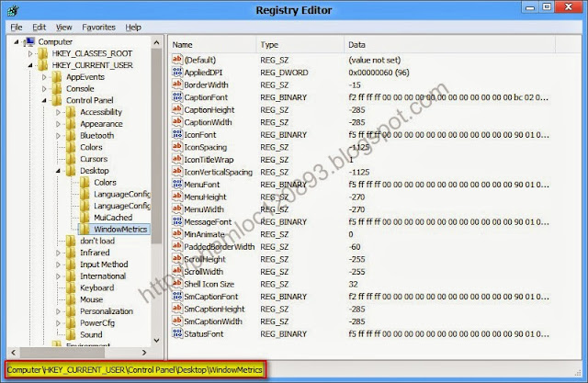The image size is (588, 383).
Task: Click the Shell Icon Size value icon
Action: pyautogui.click(x=177, y=284)
